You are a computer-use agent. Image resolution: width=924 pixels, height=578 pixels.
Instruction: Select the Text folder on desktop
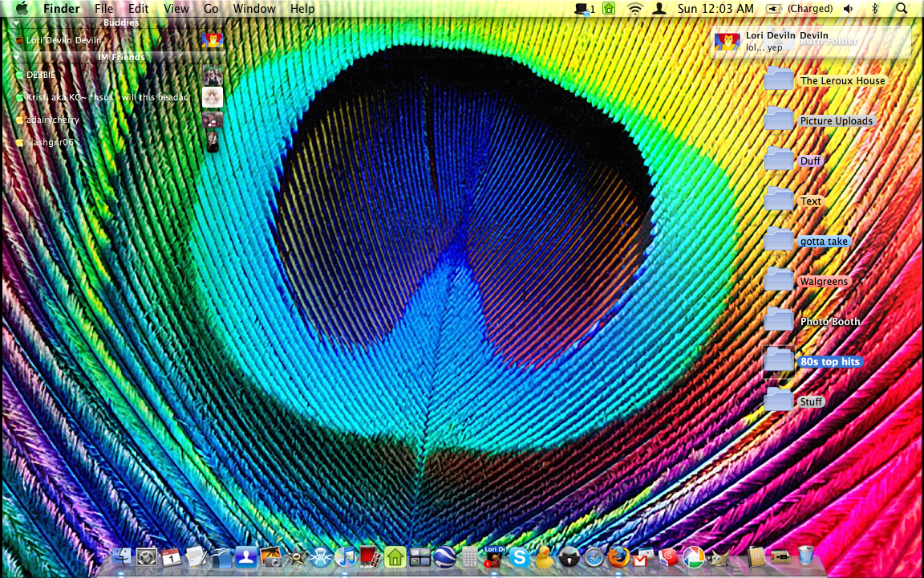(x=794, y=199)
